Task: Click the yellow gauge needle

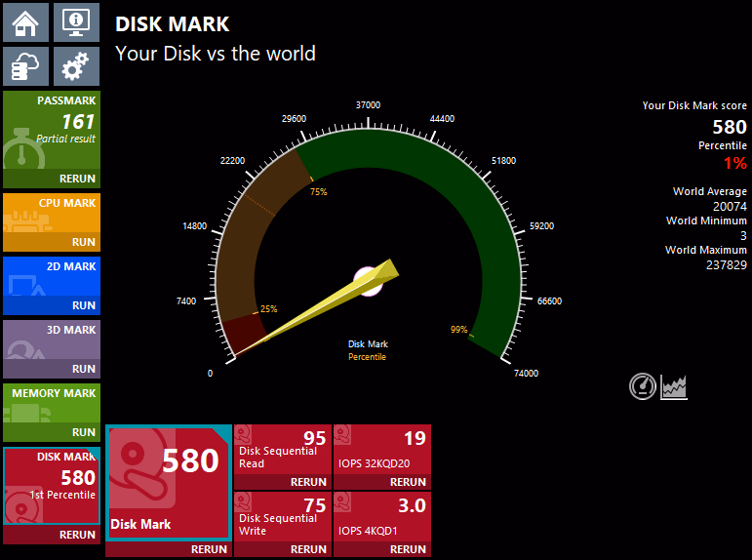Action: [x=322, y=305]
